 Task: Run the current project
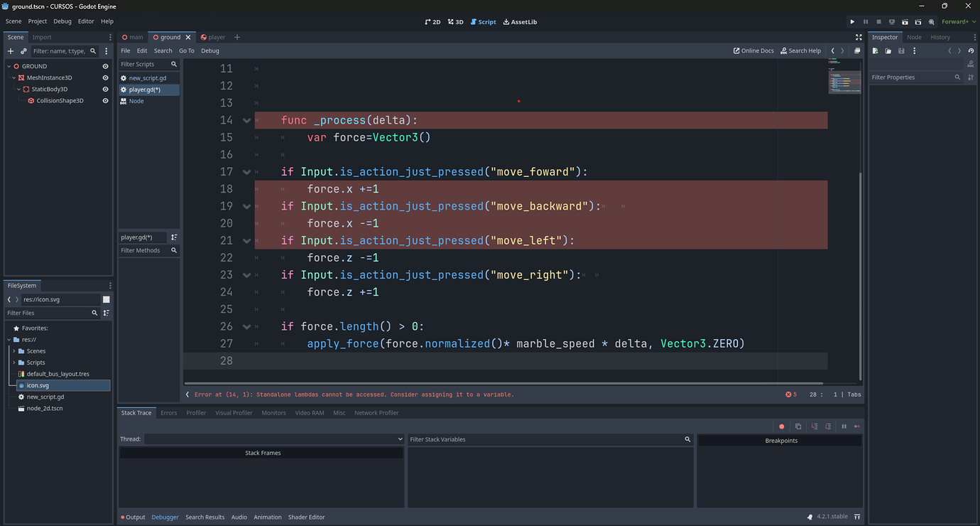tap(852, 21)
